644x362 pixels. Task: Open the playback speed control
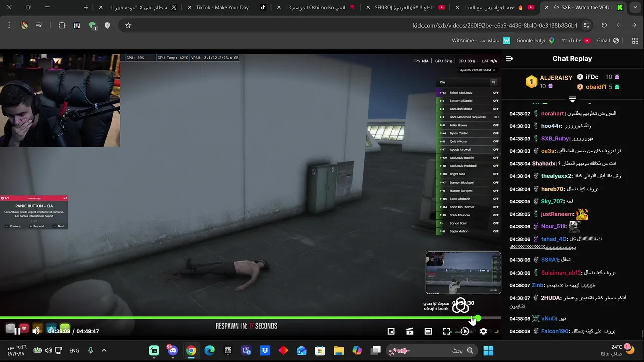pos(465,331)
